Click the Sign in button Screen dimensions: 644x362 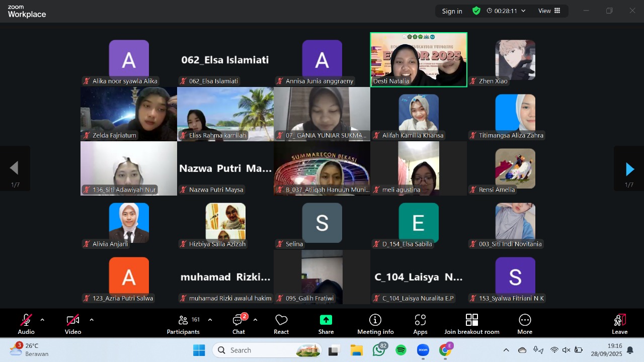(452, 11)
